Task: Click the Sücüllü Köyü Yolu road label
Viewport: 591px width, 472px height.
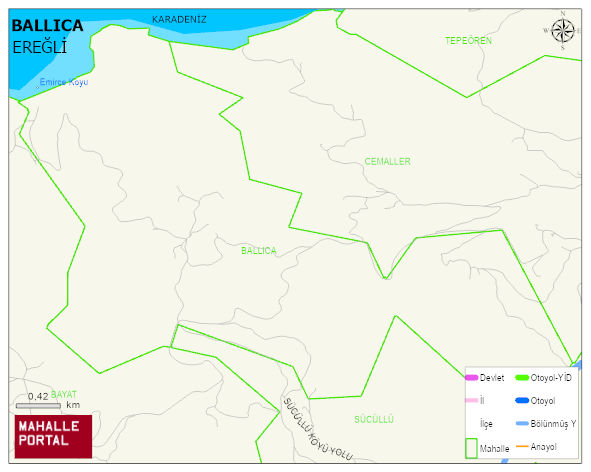Action: coord(318,429)
